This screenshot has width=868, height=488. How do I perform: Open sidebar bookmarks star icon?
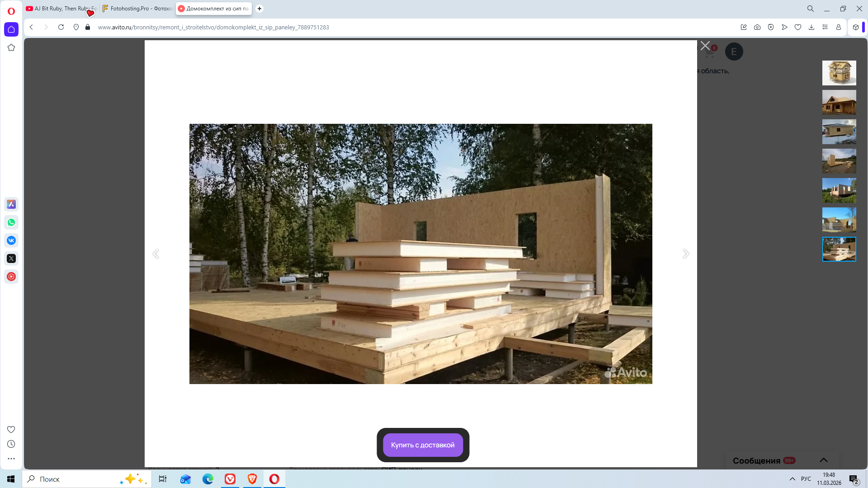coord(11,47)
